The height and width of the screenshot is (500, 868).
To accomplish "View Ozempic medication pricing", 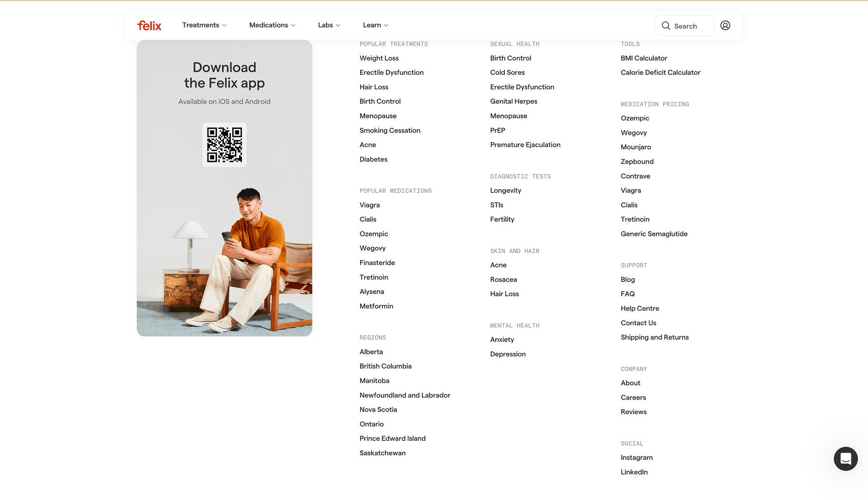I will pyautogui.click(x=634, y=118).
